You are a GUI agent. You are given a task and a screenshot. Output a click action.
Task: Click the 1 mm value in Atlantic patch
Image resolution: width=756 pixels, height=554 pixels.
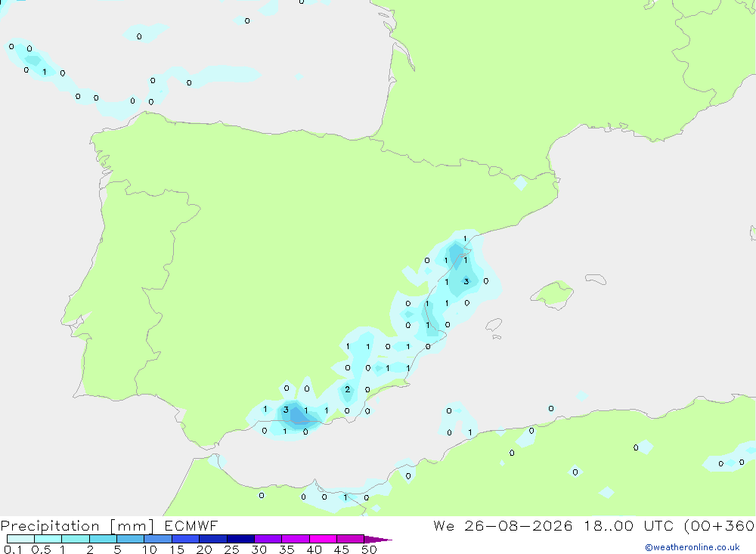45,73
